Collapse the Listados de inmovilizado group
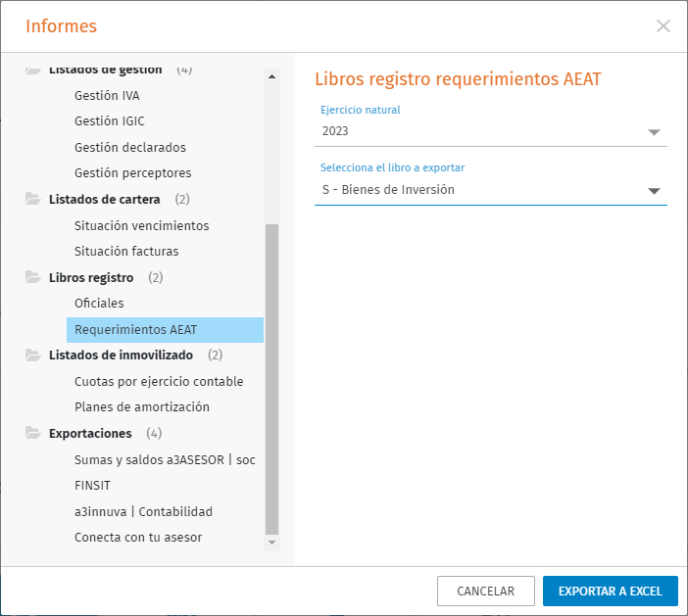The width and height of the screenshot is (688, 616). (x=121, y=355)
